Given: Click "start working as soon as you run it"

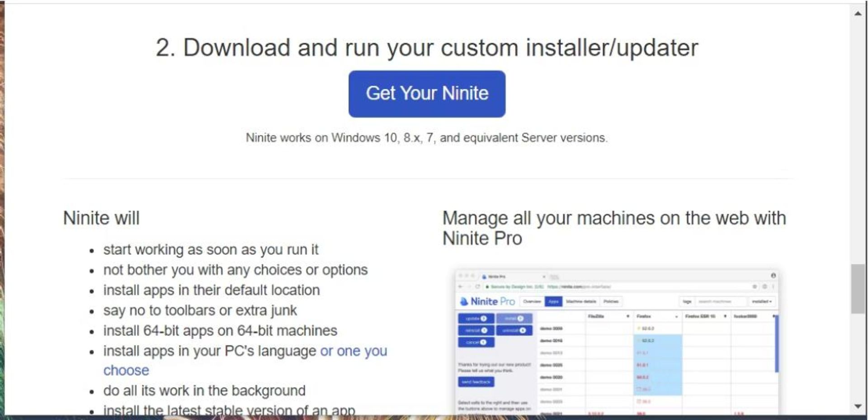Looking at the screenshot, I should [211, 249].
